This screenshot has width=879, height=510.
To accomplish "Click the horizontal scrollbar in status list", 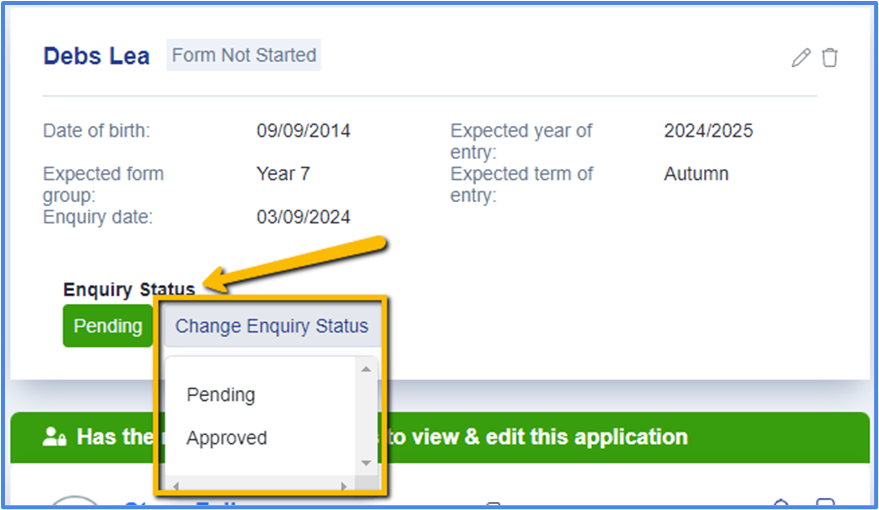I will point(260,486).
